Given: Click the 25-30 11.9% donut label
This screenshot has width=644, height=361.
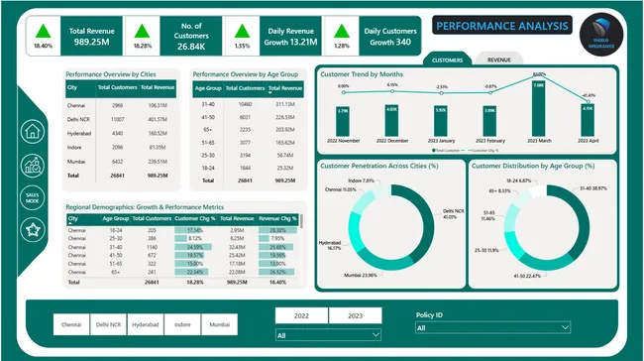Looking at the screenshot, I should coord(486,250).
